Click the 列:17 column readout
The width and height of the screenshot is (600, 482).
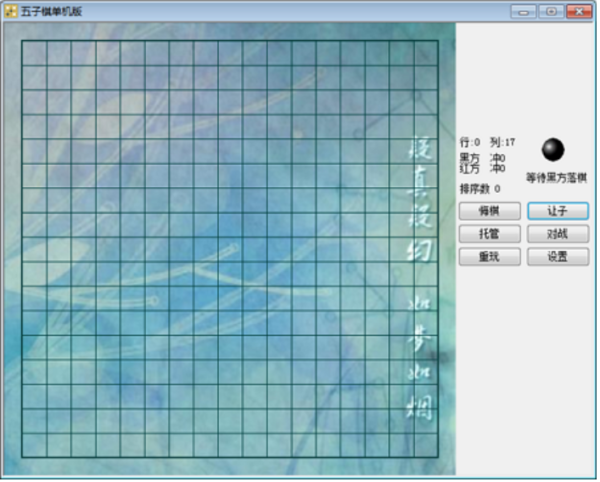pyautogui.click(x=503, y=142)
